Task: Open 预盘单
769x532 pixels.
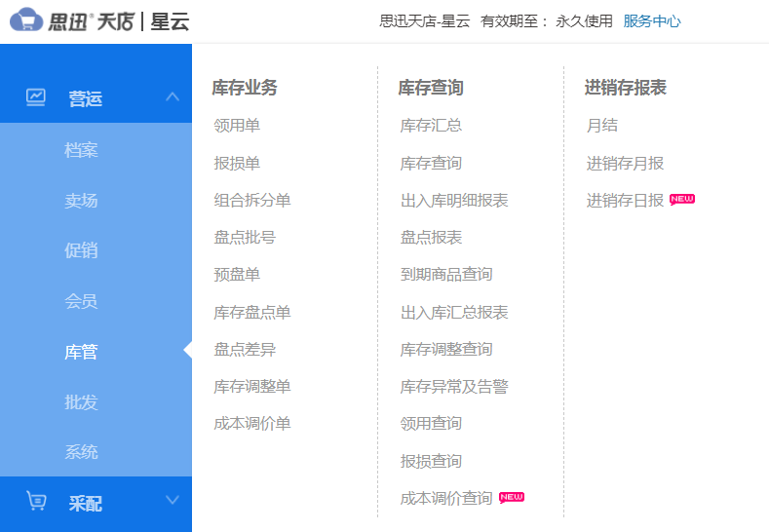Action: (237, 275)
